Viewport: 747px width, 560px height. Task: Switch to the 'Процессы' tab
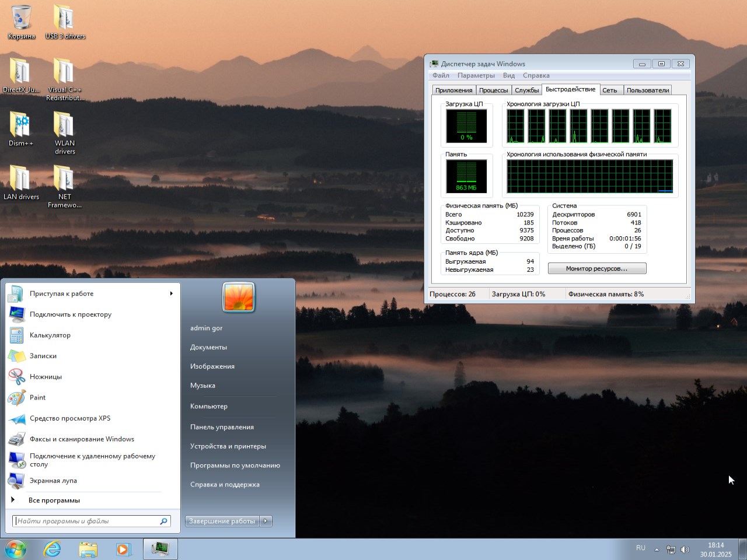click(493, 90)
